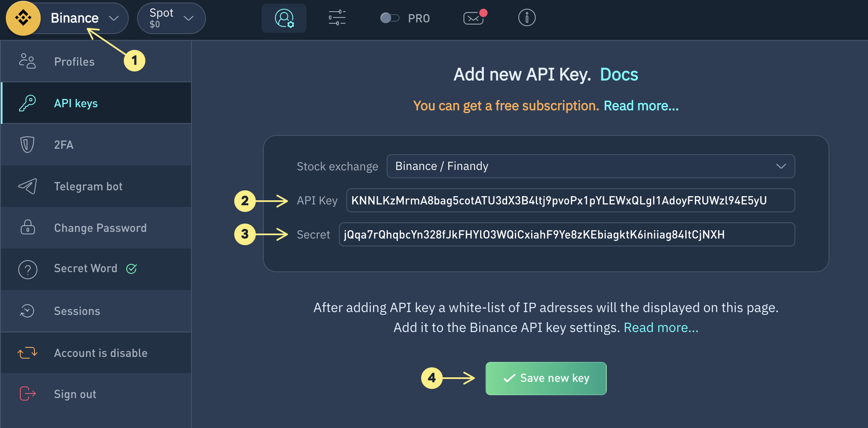This screenshot has width=868, height=428.
Task: Click the 2FA shield icon
Action: pos(27,145)
